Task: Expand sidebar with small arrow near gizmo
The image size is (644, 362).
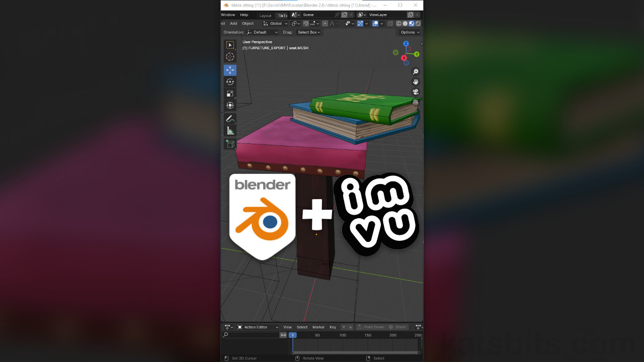Action: pyautogui.click(x=422, y=44)
